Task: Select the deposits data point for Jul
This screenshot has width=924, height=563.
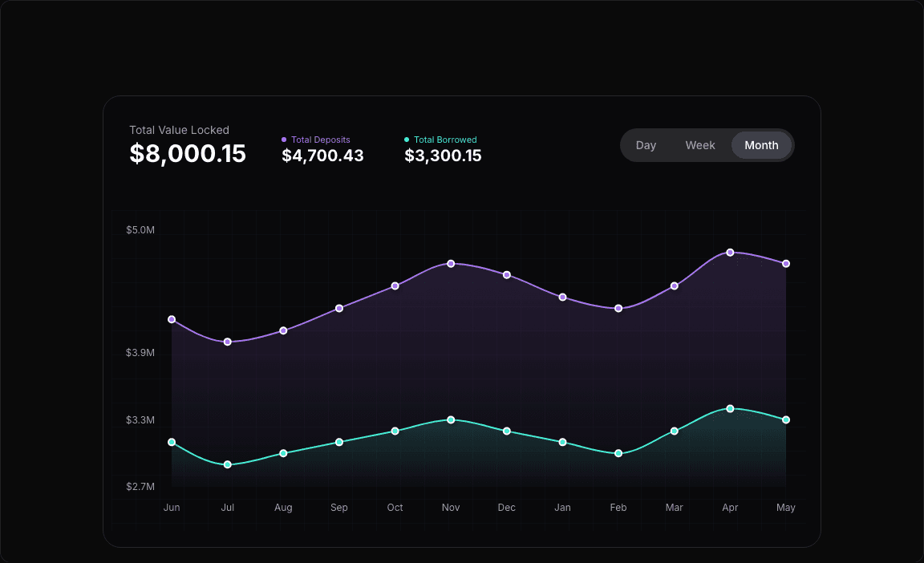Action: click(228, 342)
